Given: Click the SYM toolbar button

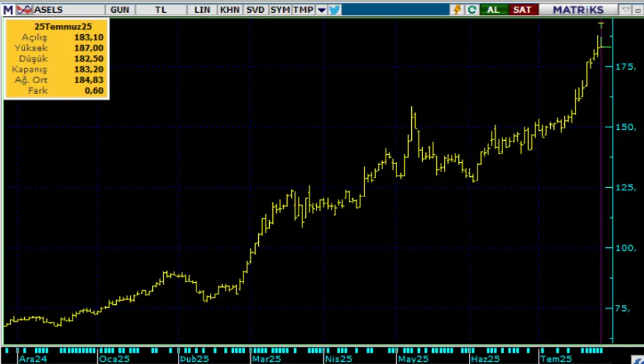Looking at the screenshot, I should coord(280,10).
